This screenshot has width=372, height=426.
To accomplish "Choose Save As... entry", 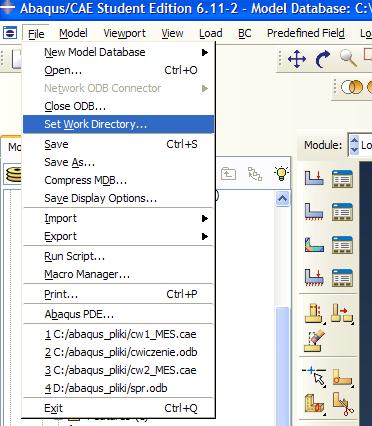I will (x=118, y=162).
